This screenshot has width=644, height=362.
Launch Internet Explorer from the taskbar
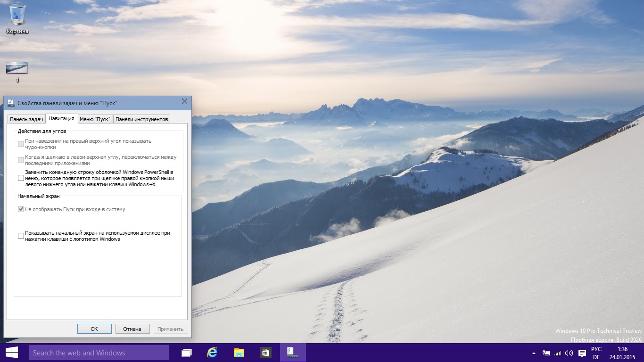coord(213,353)
